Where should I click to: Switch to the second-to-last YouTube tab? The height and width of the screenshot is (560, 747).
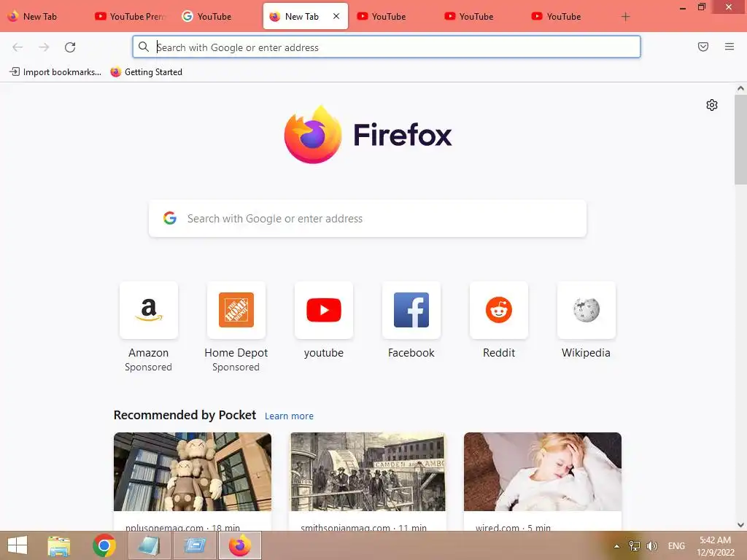(x=480, y=16)
